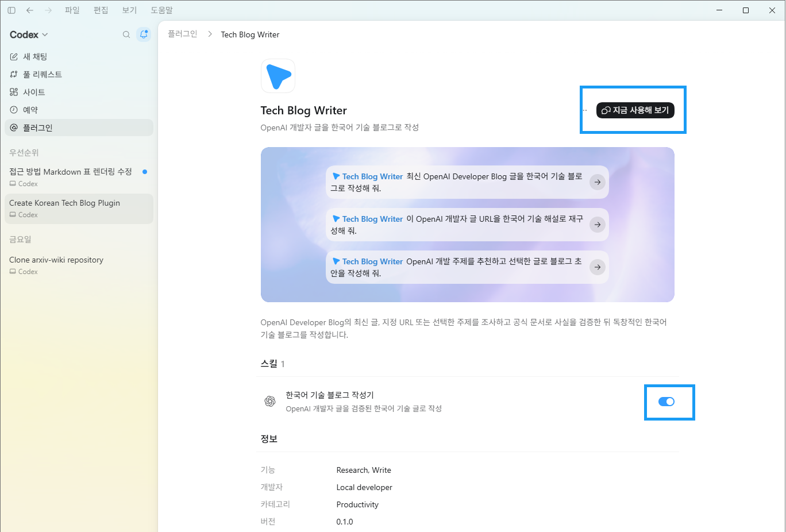Viewport: 786px width, 532px height.
Task: Toggle the sidebar panel icon
Action: (x=11, y=10)
